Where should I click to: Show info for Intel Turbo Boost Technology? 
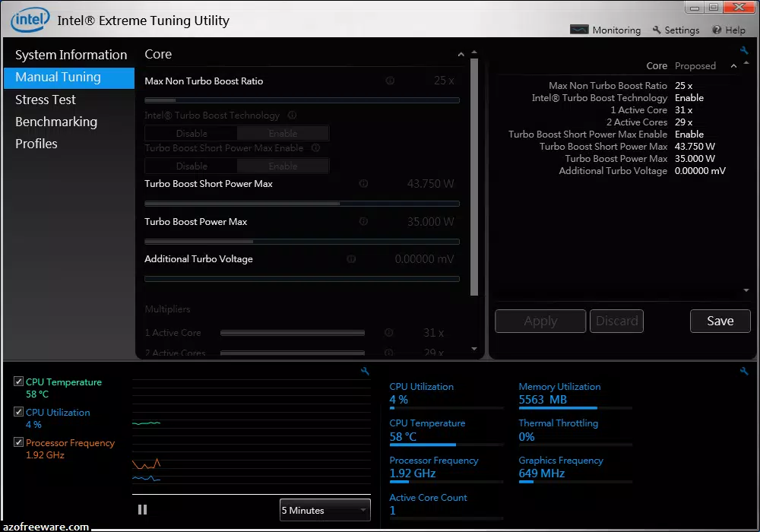[293, 116]
